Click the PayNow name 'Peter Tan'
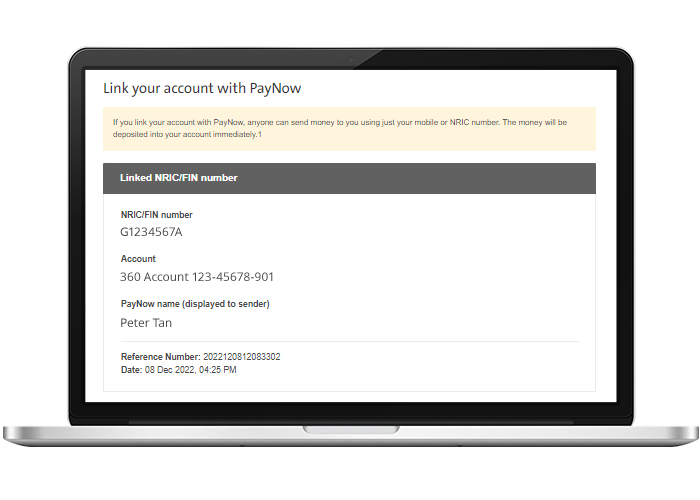The height and width of the screenshot is (500, 700). pyautogui.click(x=146, y=323)
